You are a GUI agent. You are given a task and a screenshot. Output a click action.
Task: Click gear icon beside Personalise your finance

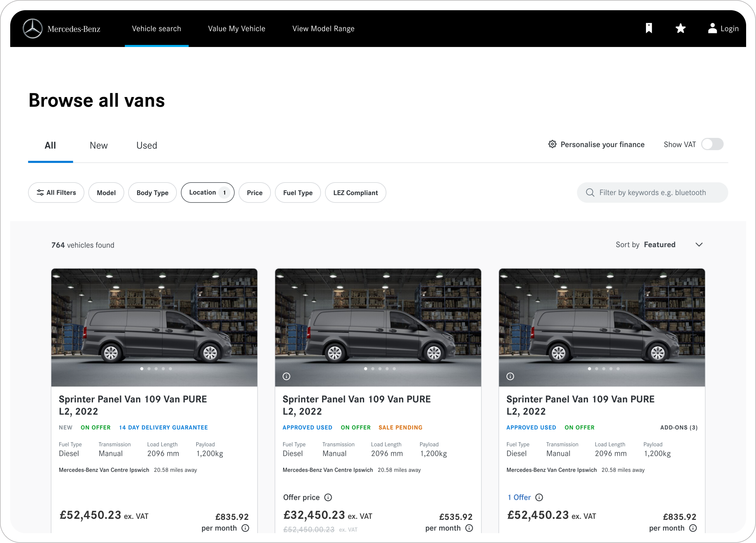[552, 144]
